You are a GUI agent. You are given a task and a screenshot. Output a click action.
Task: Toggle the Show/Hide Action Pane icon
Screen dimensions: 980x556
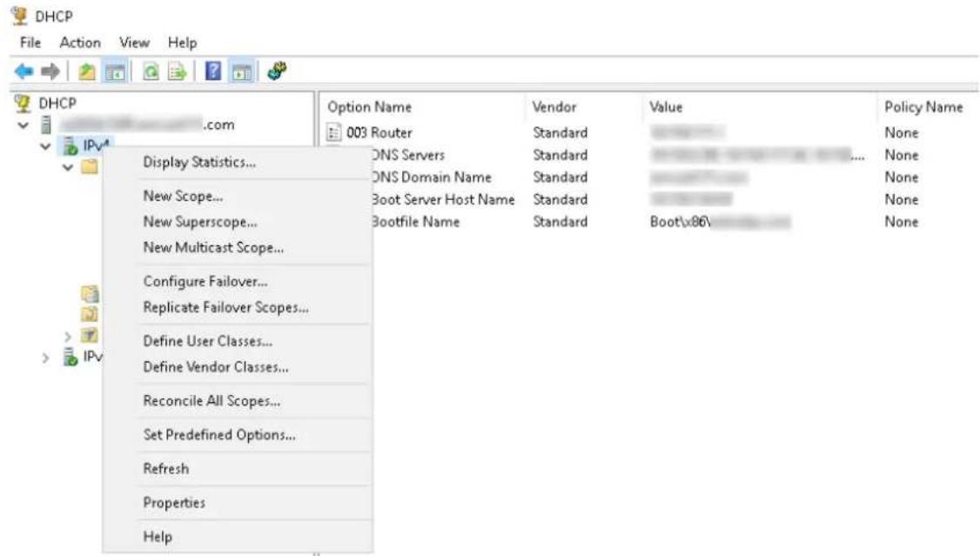tap(242, 72)
